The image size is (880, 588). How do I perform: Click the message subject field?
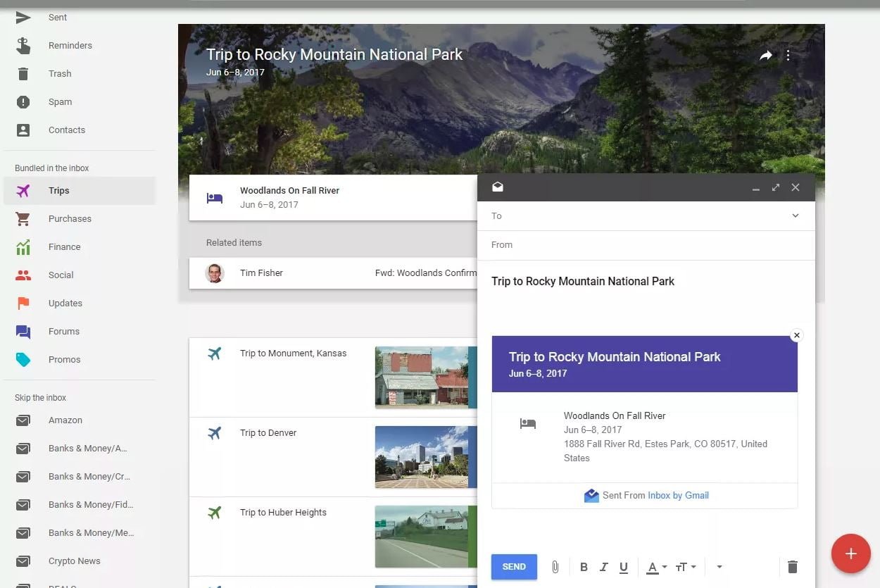click(644, 281)
